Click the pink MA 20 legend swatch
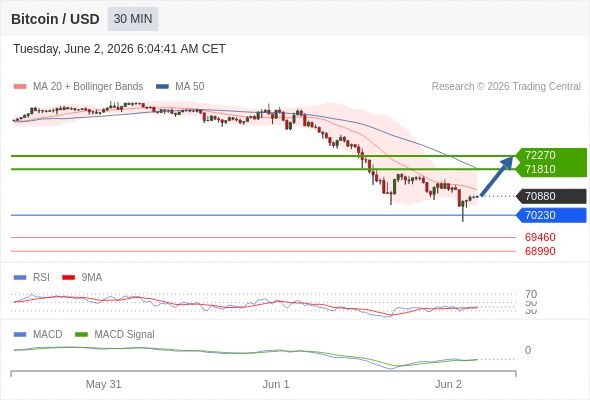590x400 pixels. click(x=20, y=87)
